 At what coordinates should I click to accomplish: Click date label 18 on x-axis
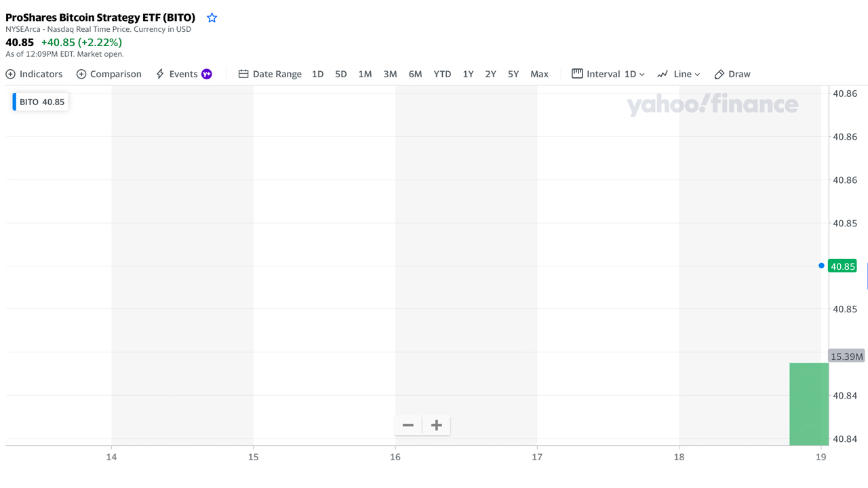[x=679, y=457]
